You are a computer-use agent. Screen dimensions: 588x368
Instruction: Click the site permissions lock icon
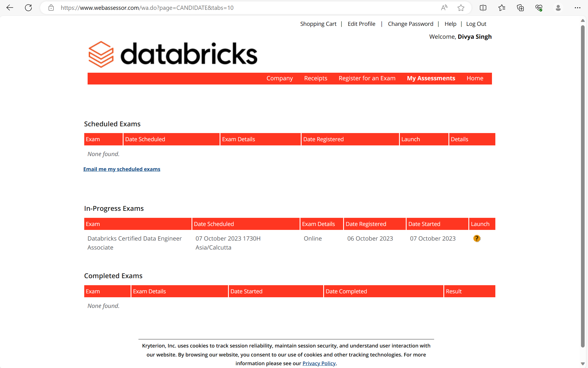51,8
